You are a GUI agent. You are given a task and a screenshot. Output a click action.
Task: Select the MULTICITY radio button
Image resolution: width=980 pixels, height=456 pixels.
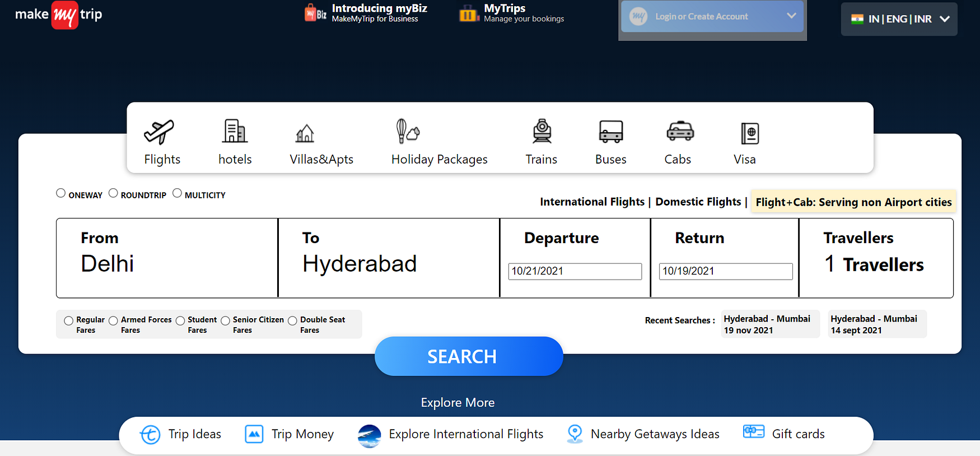click(x=177, y=193)
